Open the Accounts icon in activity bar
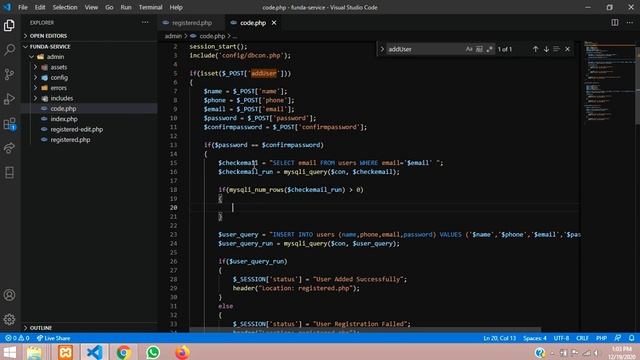The height and width of the screenshot is (360, 640). (x=9, y=295)
